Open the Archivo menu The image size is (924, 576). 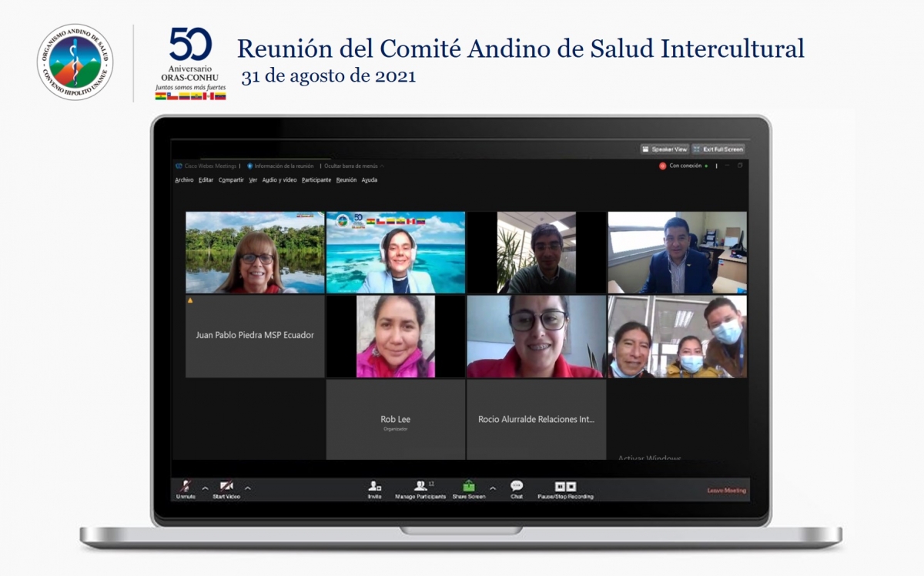(184, 180)
